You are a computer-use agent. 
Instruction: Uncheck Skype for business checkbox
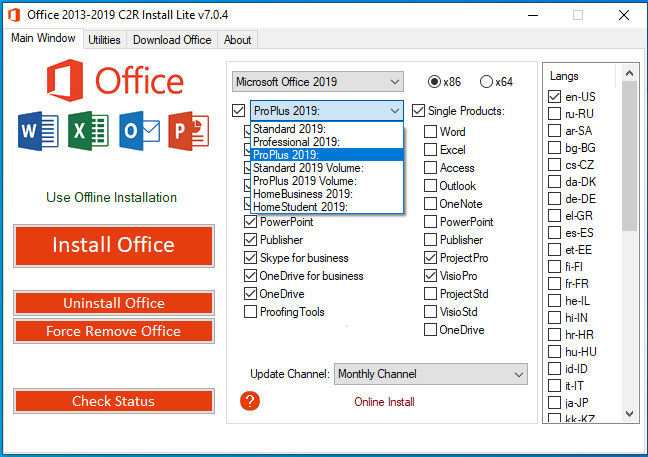pos(250,258)
